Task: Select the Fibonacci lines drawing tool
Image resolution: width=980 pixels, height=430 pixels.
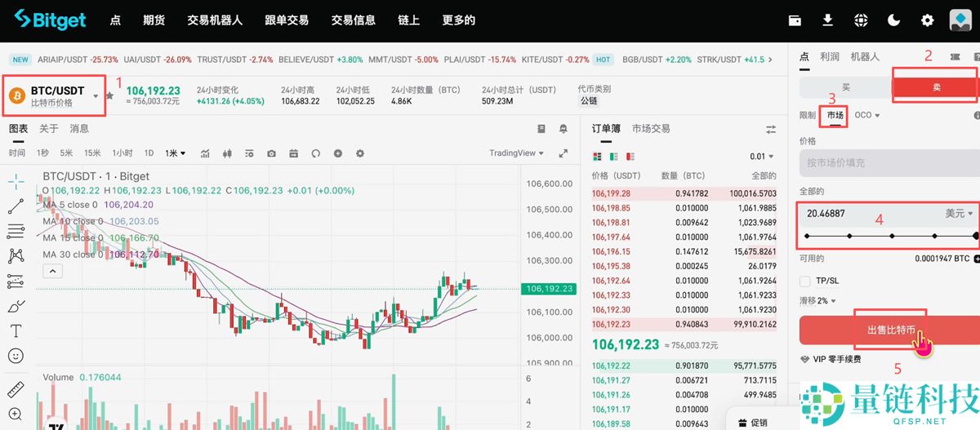Action: 16,231
